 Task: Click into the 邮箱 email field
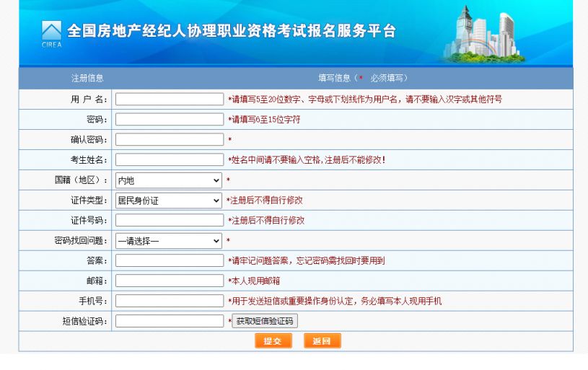(170, 281)
